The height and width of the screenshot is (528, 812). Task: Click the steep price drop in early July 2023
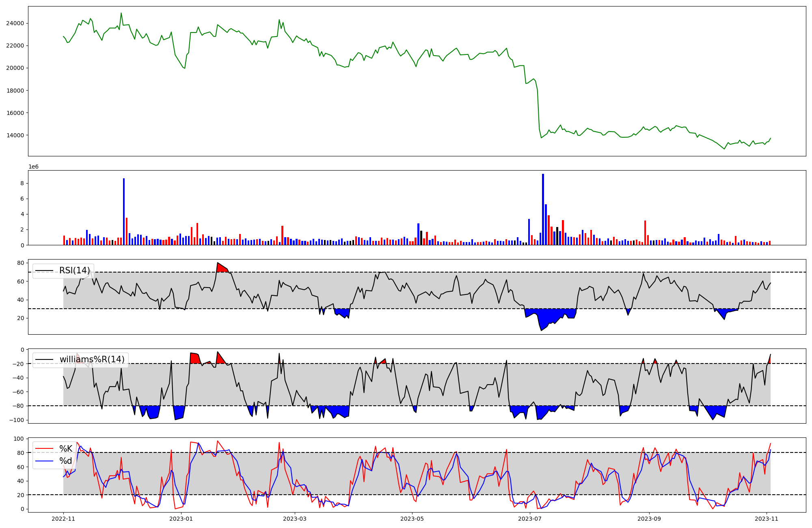(x=538, y=110)
